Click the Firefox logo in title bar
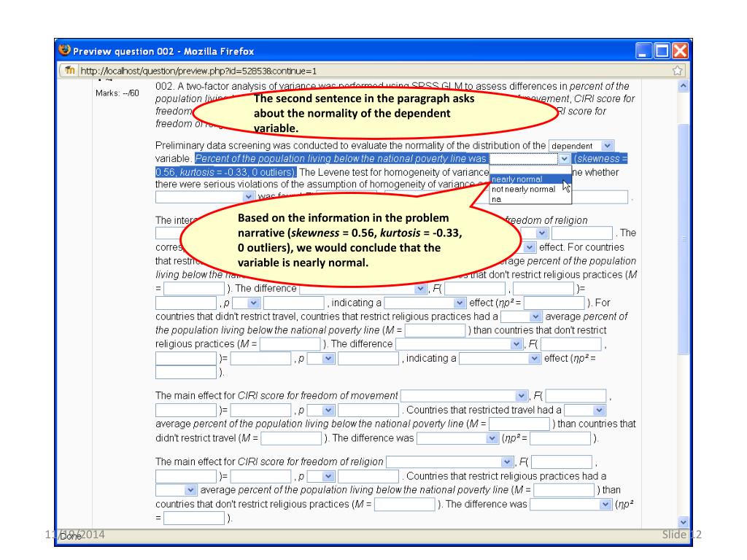The image size is (747, 560). [x=64, y=50]
